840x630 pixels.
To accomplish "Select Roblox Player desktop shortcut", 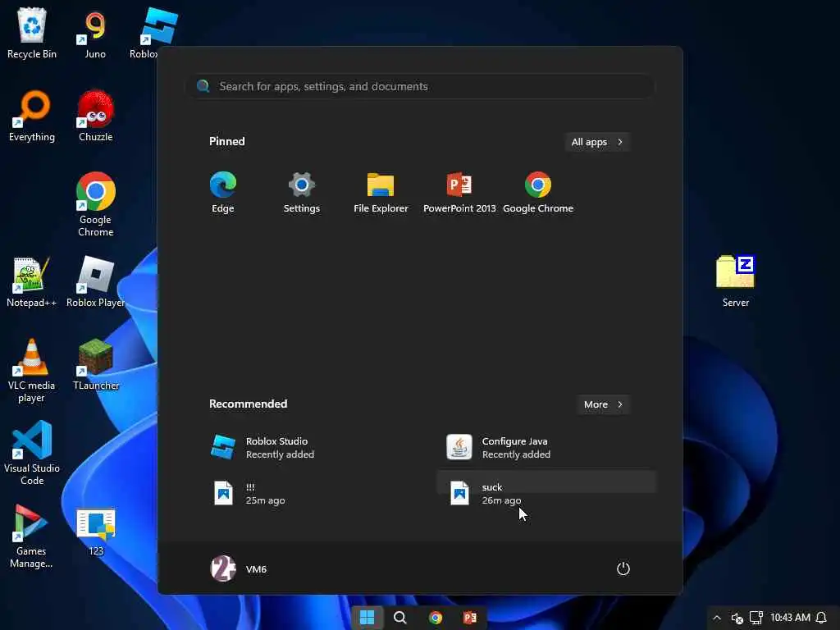I will coord(95,282).
